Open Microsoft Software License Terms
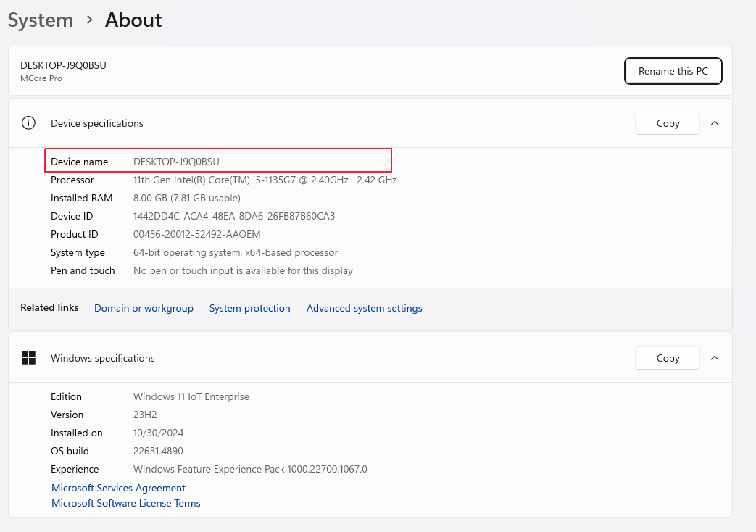 [x=126, y=503]
